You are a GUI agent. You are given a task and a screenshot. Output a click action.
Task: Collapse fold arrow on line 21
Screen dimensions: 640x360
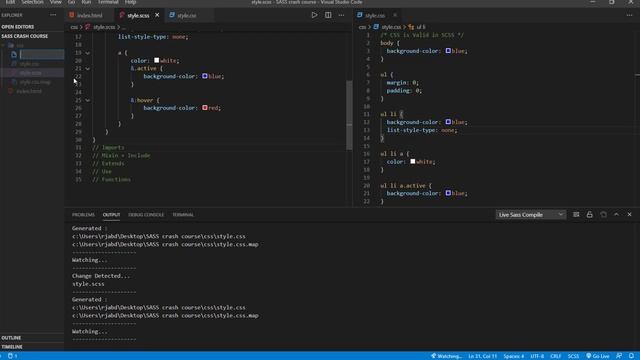tap(87, 69)
